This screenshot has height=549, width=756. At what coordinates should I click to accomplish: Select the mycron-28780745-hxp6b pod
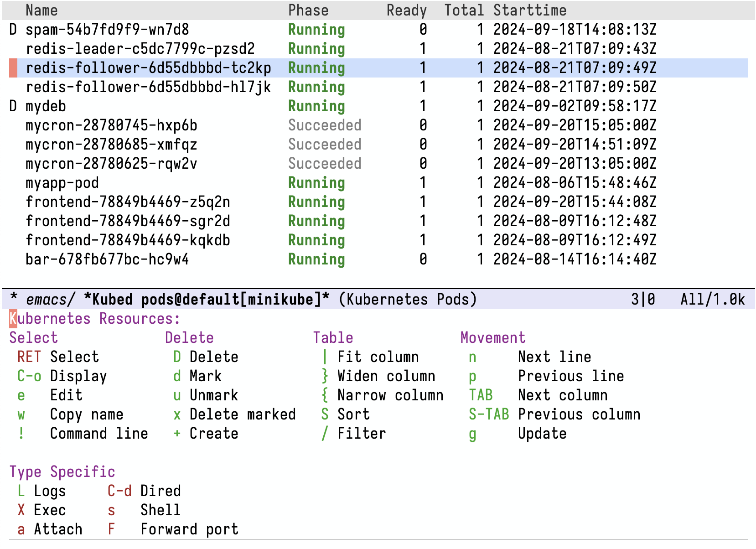pyautogui.click(x=111, y=125)
